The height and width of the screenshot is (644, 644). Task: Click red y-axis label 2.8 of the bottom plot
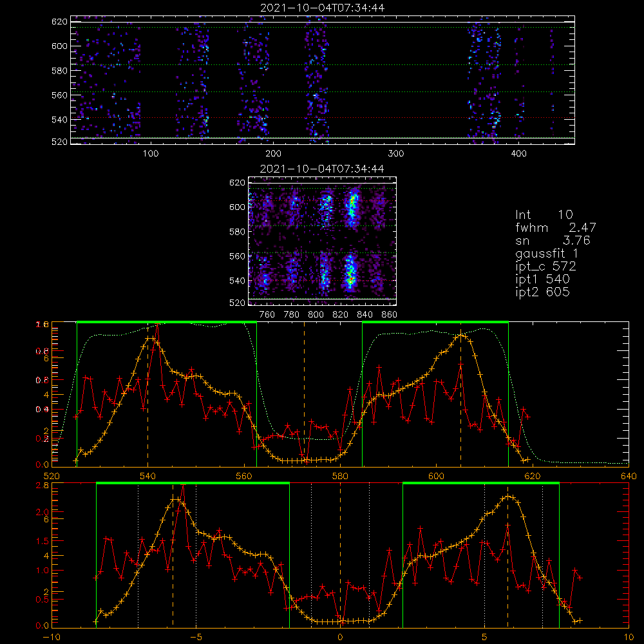[44, 486]
